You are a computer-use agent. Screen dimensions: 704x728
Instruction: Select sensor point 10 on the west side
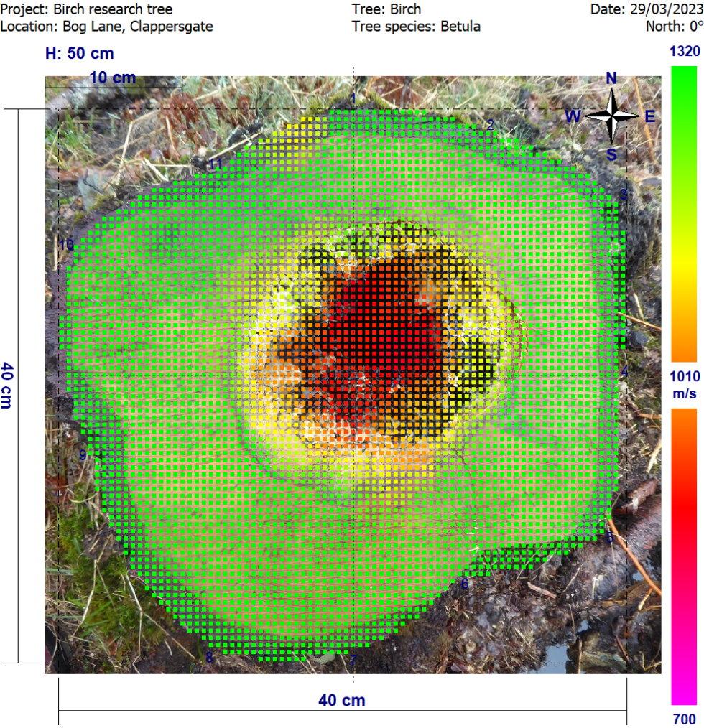pyautogui.click(x=68, y=246)
